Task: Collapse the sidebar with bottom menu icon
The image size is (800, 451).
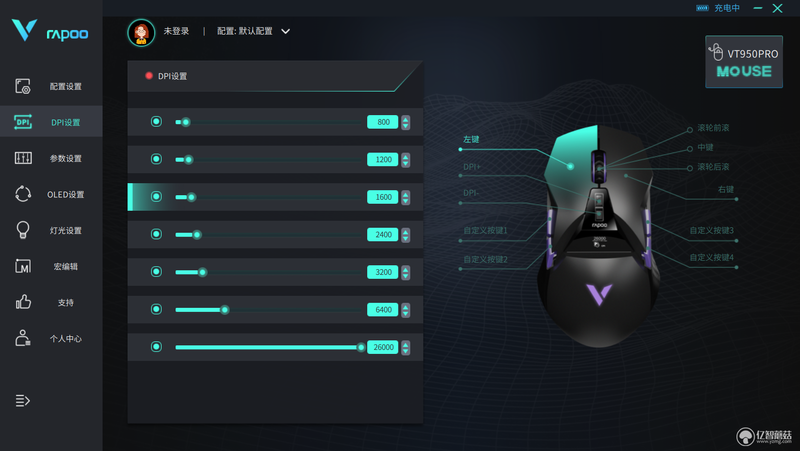Action: (22, 401)
